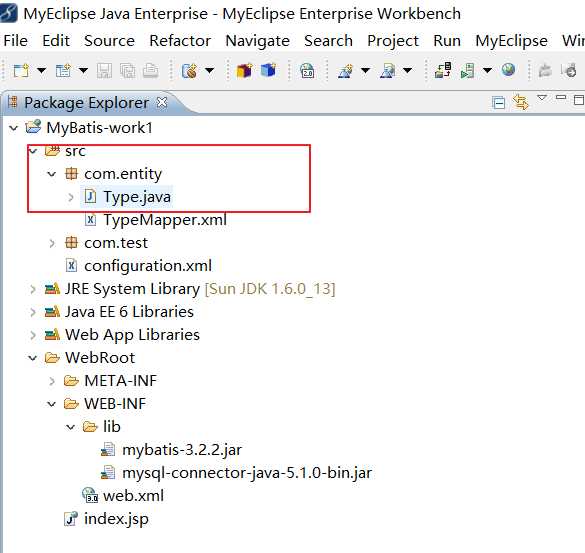Viewport: 585px width, 553px height.
Task: Select TypeMapper.xml file
Action: click(x=165, y=220)
